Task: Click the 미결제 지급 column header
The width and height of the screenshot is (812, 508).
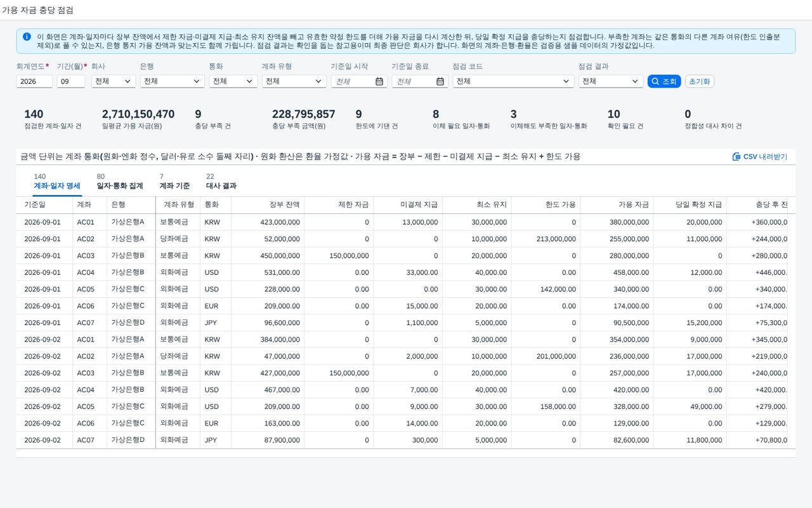Action: pyautogui.click(x=408, y=205)
